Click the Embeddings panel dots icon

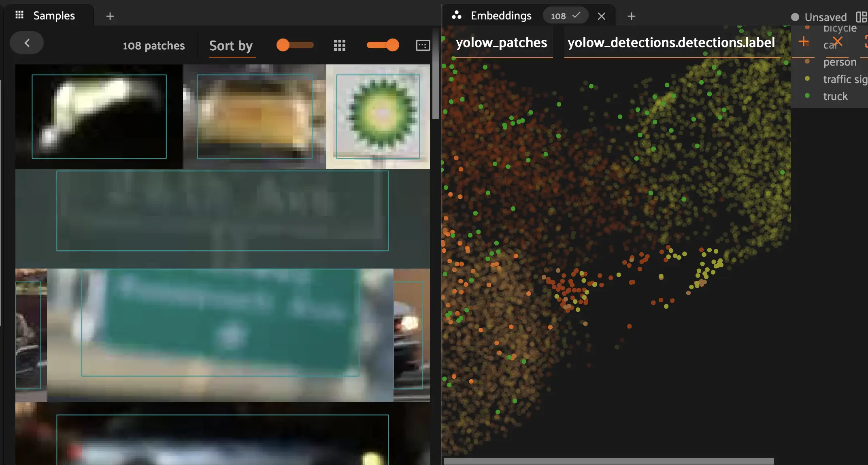pos(457,15)
